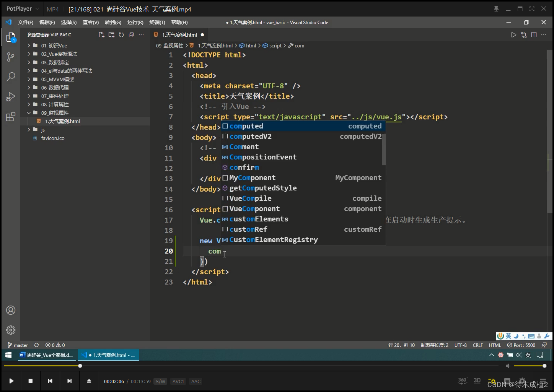This screenshot has width=554, height=392.
Task: Open the Extensions view
Action: coord(11,116)
